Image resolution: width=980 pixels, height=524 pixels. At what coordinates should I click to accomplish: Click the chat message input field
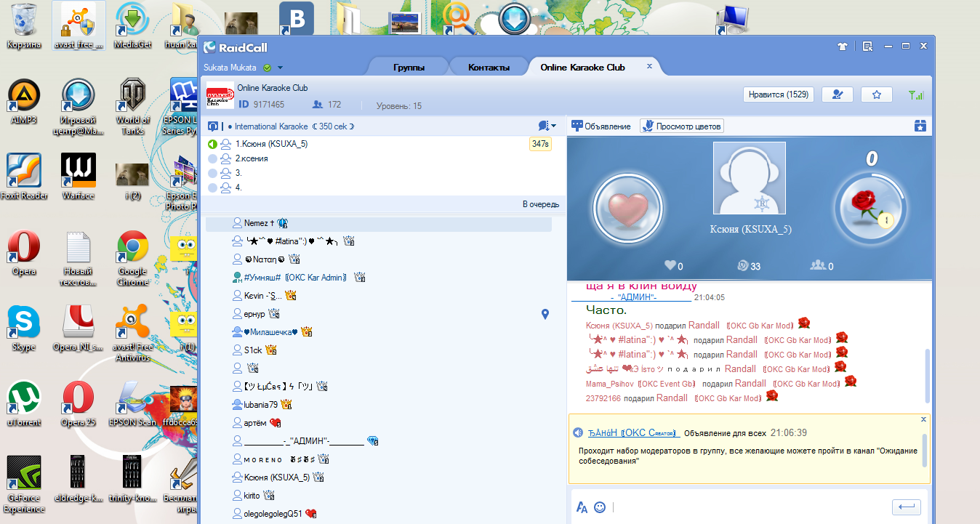tap(749, 507)
